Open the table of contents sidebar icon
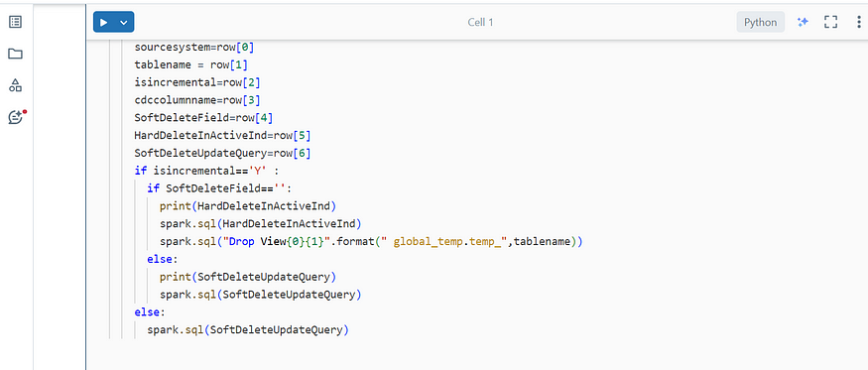The image size is (868, 370). (16, 22)
